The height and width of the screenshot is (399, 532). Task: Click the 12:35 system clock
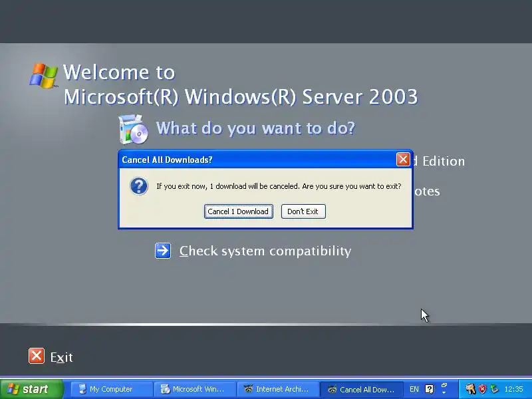pyautogui.click(x=513, y=389)
